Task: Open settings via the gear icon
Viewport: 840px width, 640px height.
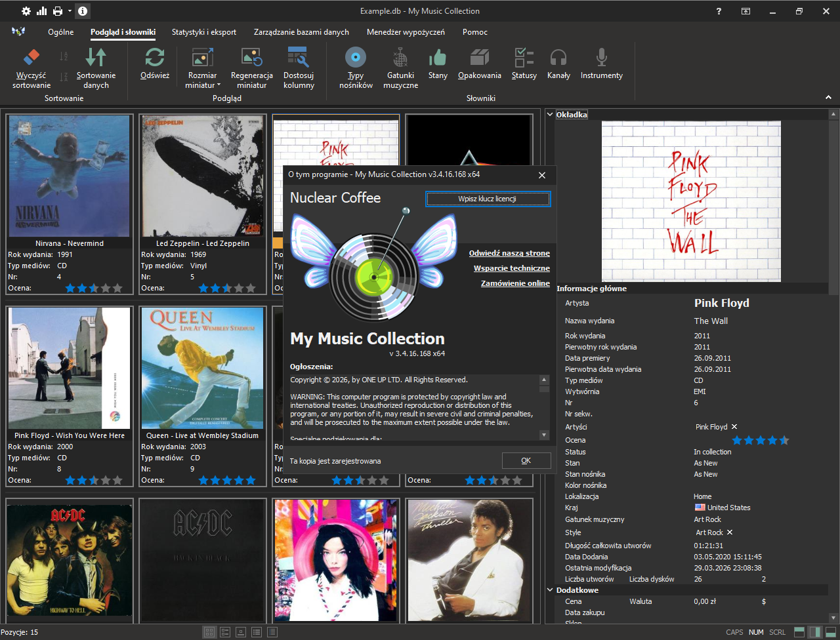Action: (x=26, y=11)
